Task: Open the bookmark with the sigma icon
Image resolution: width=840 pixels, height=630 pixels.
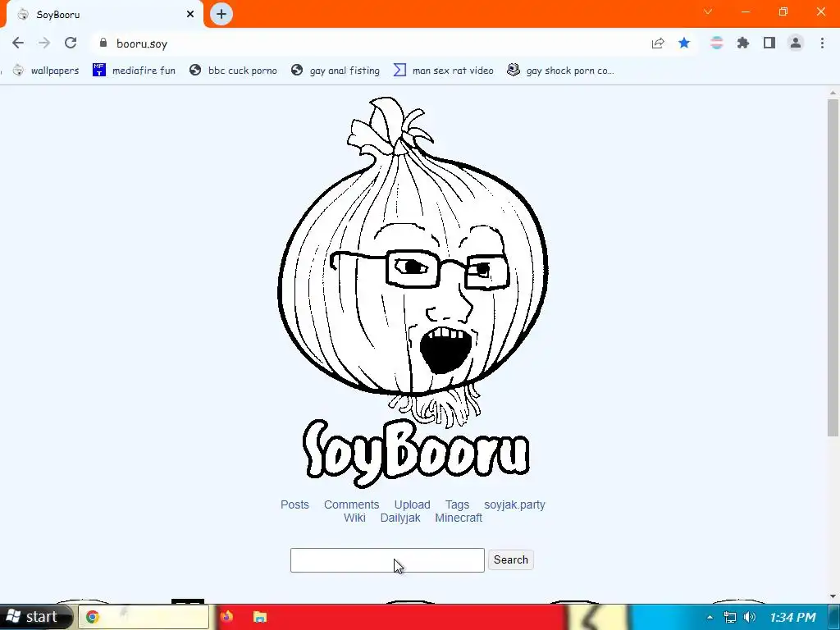Action: [x=443, y=71]
